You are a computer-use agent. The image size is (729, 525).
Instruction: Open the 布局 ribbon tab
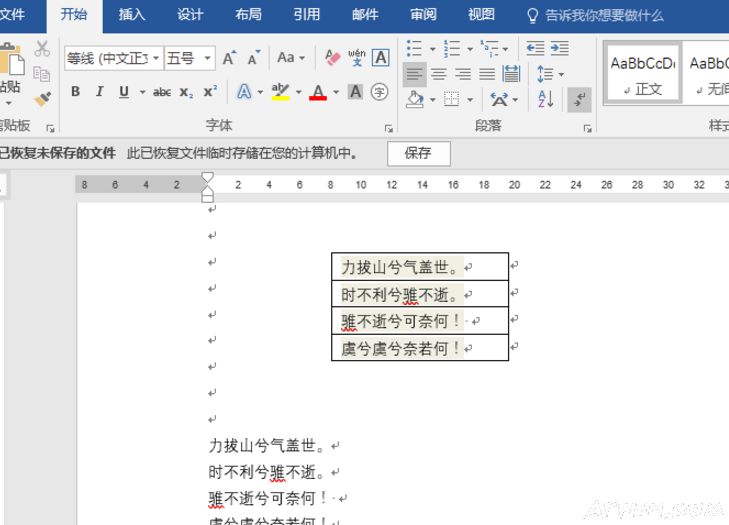[x=249, y=15]
